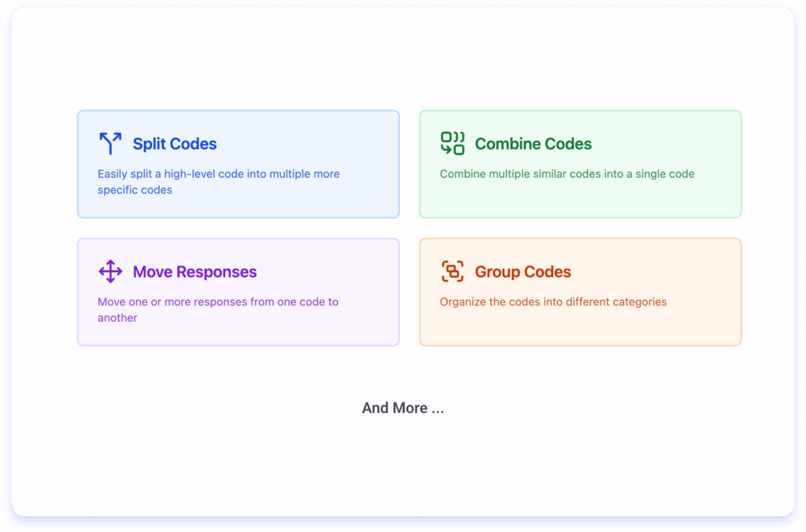Click the Move Responses four-way arrow icon
Screen dimensions: 806x532
110,272
